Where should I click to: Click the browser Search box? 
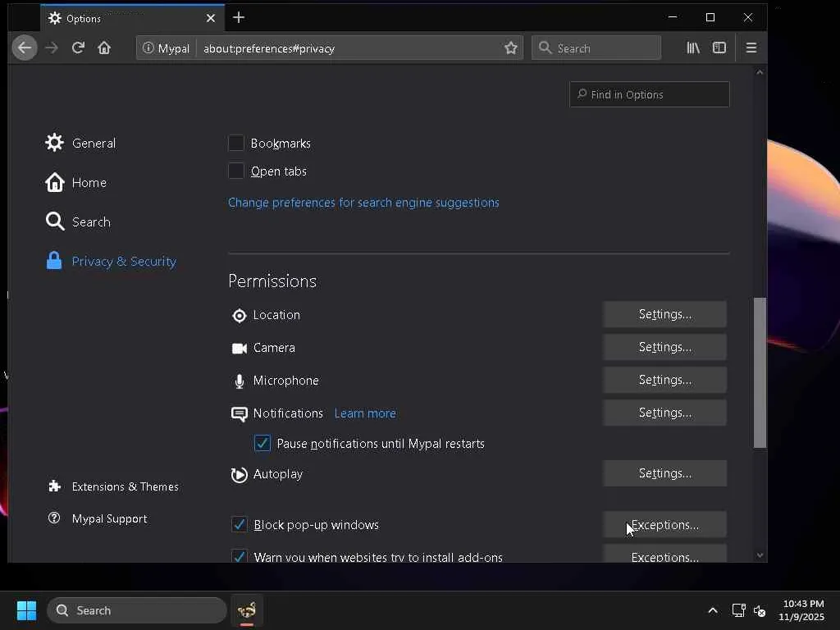(596, 48)
